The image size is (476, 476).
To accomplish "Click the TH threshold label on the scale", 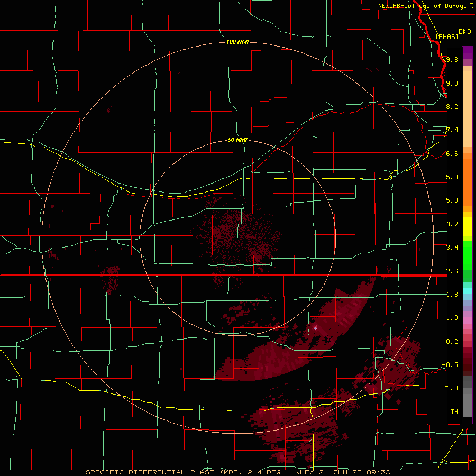I will pos(454,412).
